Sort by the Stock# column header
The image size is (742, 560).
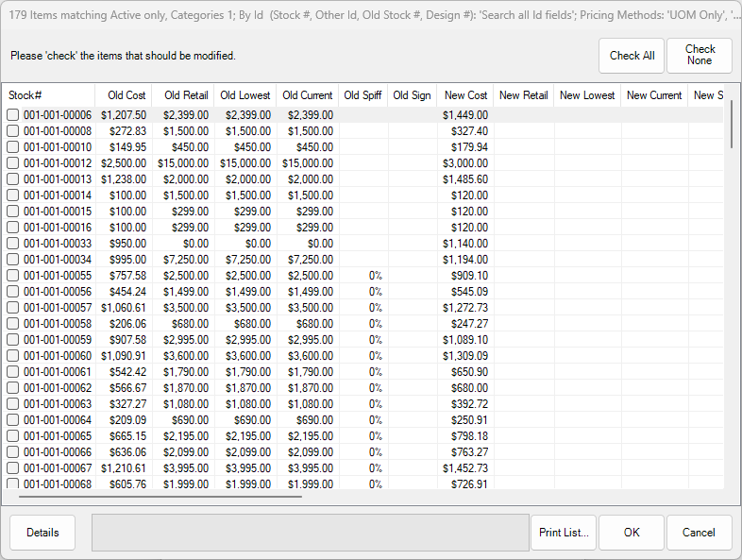click(x=49, y=95)
